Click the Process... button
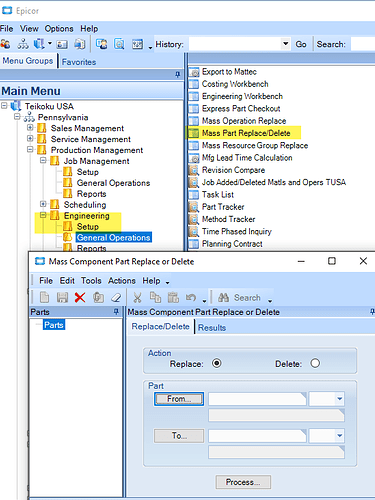Image resolution: width=375 pixels, height=500 pixels. [243, 482]
